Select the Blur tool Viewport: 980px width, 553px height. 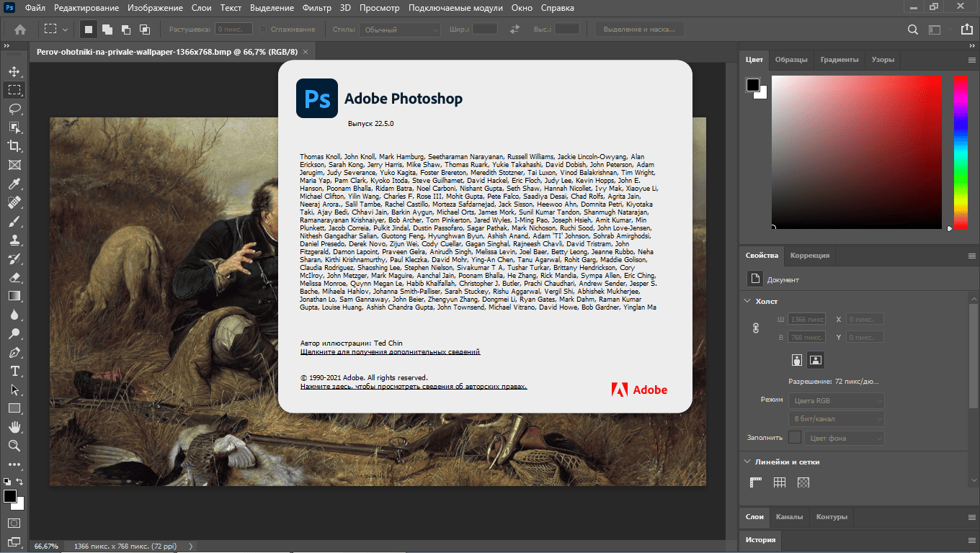(14, 315)
